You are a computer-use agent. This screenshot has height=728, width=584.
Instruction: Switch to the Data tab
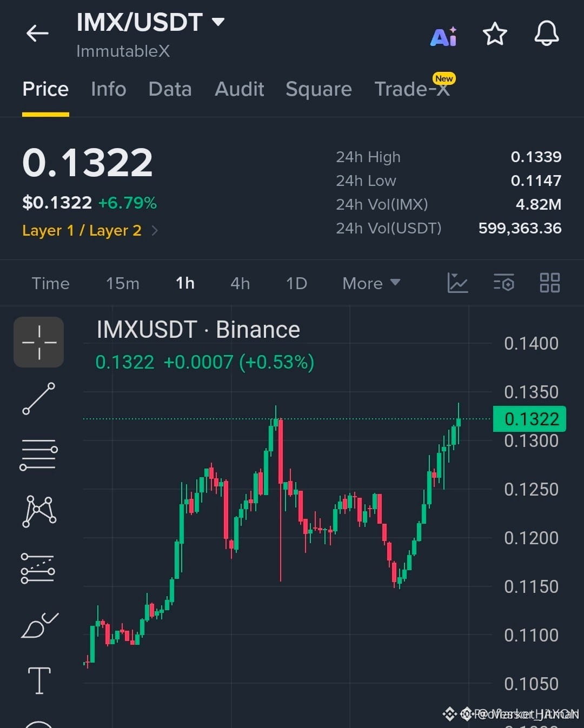click(x=170, y=89)
